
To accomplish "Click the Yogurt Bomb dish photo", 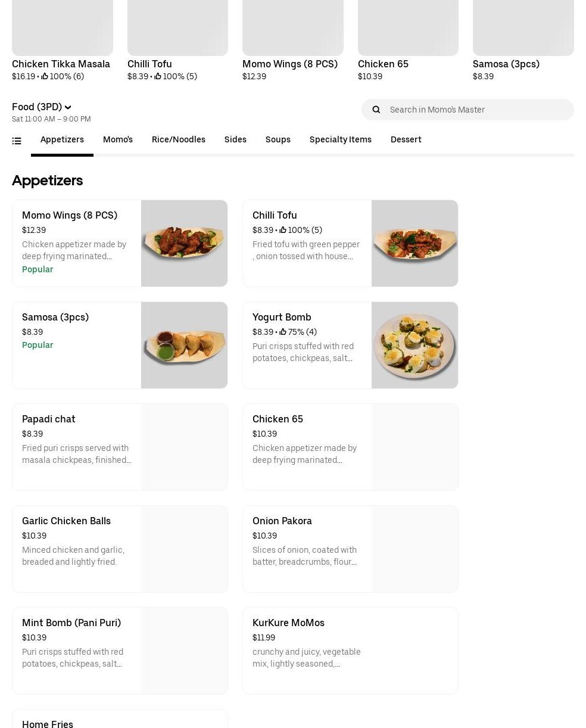I will tap(414, 345).
